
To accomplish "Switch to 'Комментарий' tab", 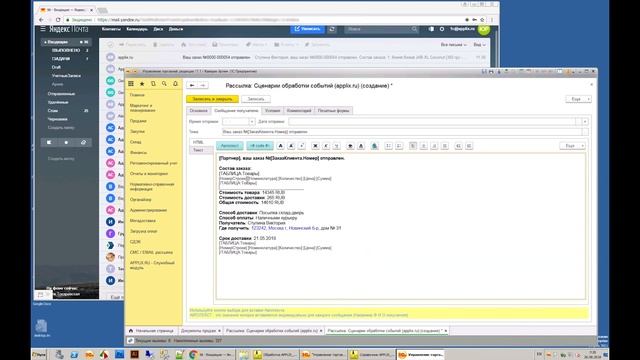I will click(x=299, y=111).
